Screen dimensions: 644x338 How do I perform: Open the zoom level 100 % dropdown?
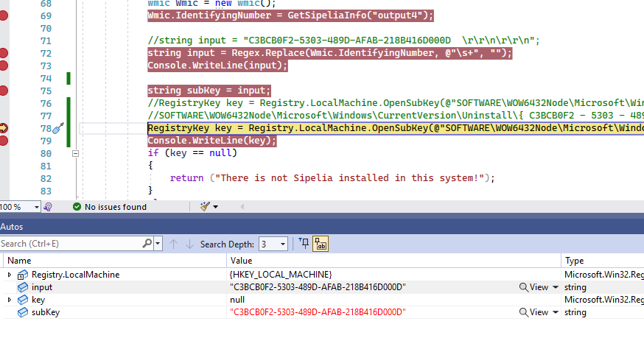tap(37, 207)
